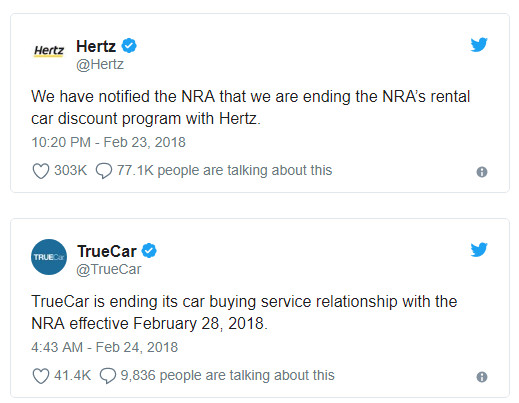Viewport: 519px width, 403px height.
Task: Open the TrueCar display name link
Action: pyautogui.click(x=107, y=251)
